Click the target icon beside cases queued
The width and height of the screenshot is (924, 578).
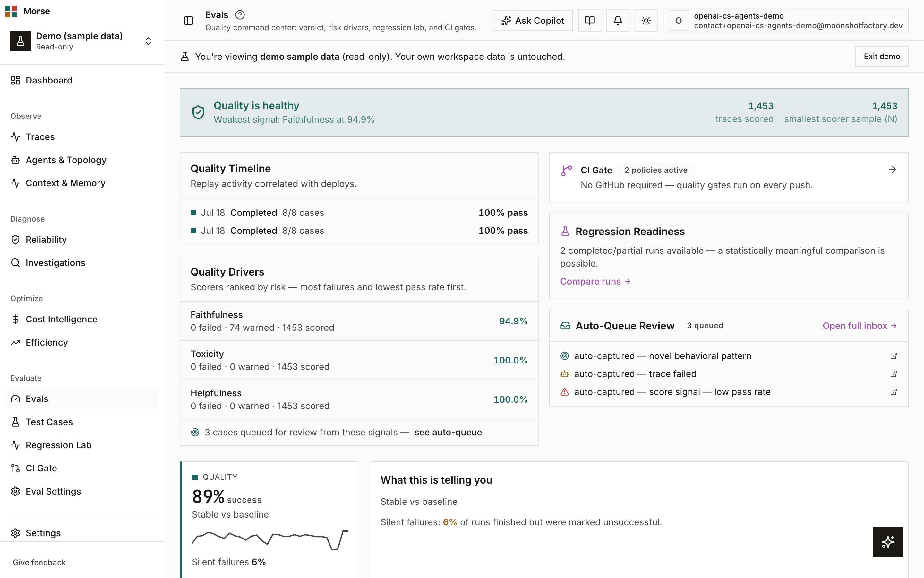[x=195, y=432]
